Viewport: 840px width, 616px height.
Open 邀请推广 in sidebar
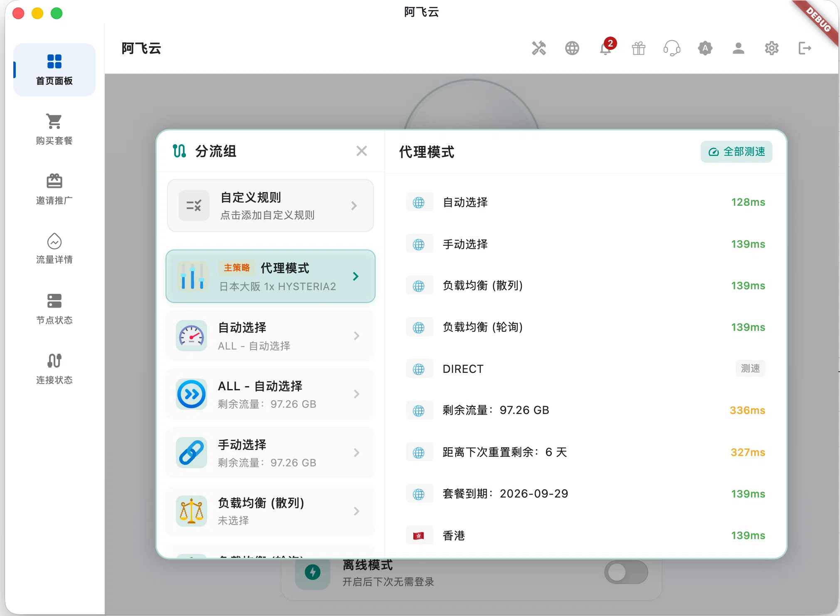click(x=54, y=189)
